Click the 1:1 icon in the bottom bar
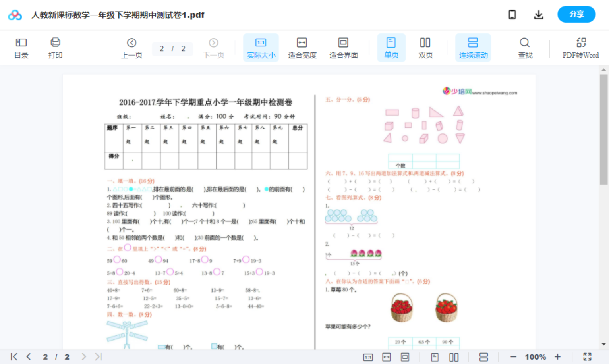 point(367,356)
